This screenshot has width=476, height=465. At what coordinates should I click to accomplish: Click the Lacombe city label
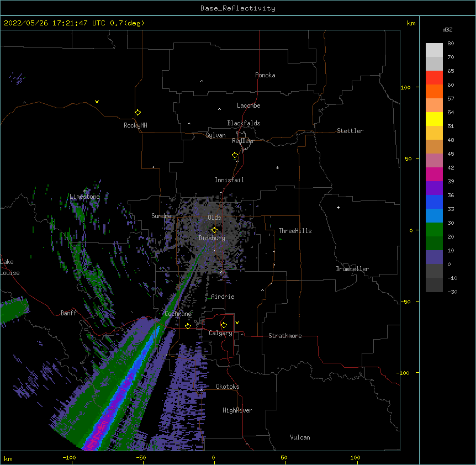pyautogui.click(x=248, y=105)
